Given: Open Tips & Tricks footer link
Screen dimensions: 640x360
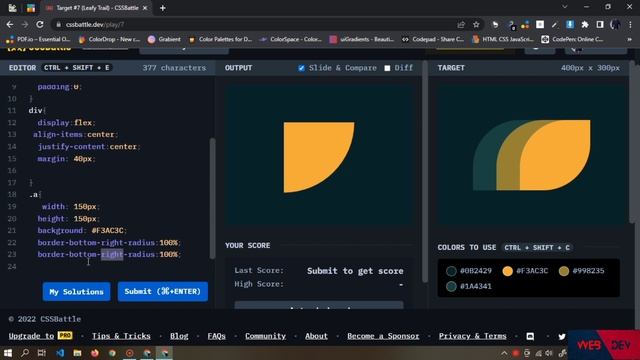Looking at the screenshot, I should (121, 336).
